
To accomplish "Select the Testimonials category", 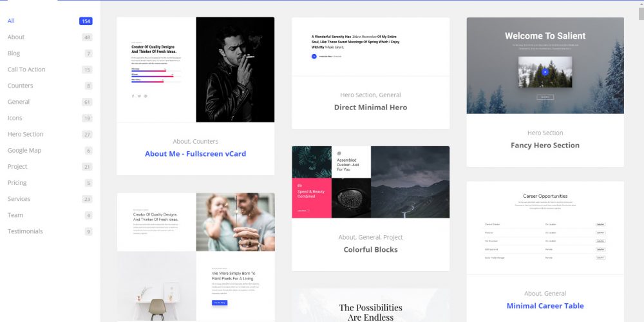I will tap(25, 231).
